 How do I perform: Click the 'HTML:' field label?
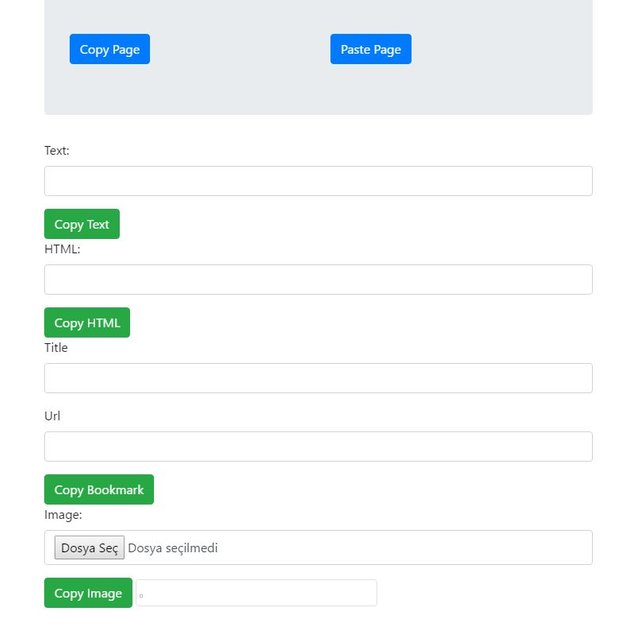pyautogui.click(x=62, y=249)
